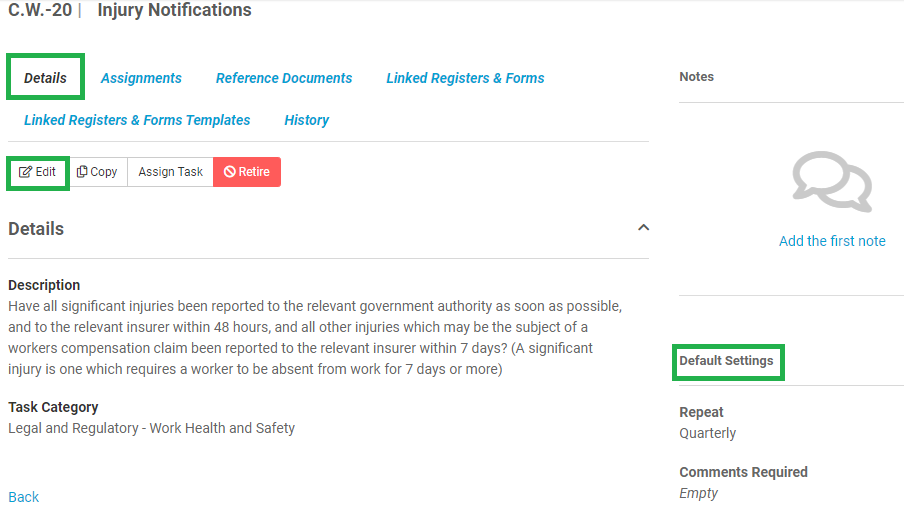Click the Default Settings heading
The height and width of the screenshot is (507, 904).
coord(726,361)
